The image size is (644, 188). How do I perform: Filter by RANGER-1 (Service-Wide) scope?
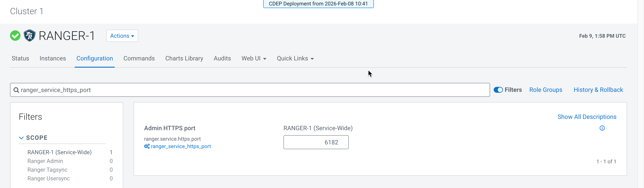point(59,152)
